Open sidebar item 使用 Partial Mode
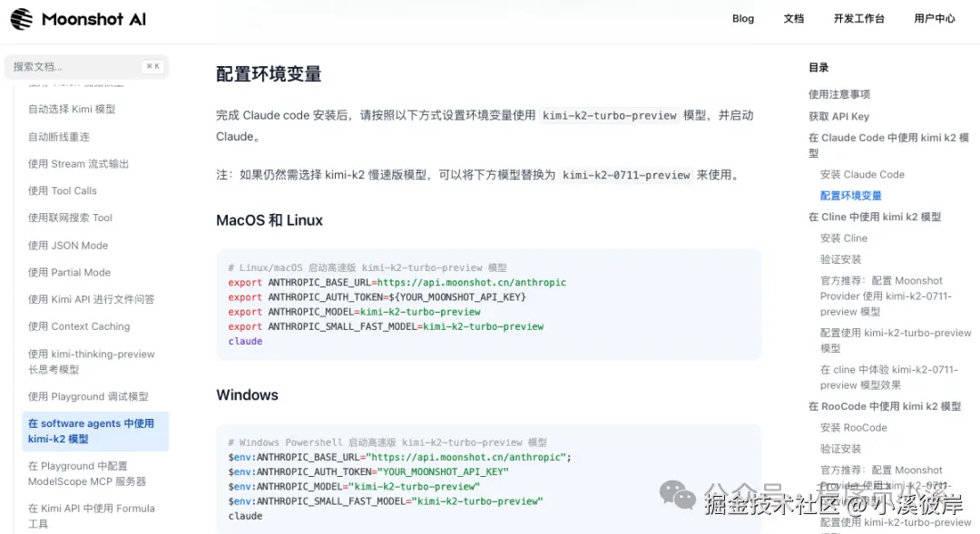 click(x=69, y=272)
